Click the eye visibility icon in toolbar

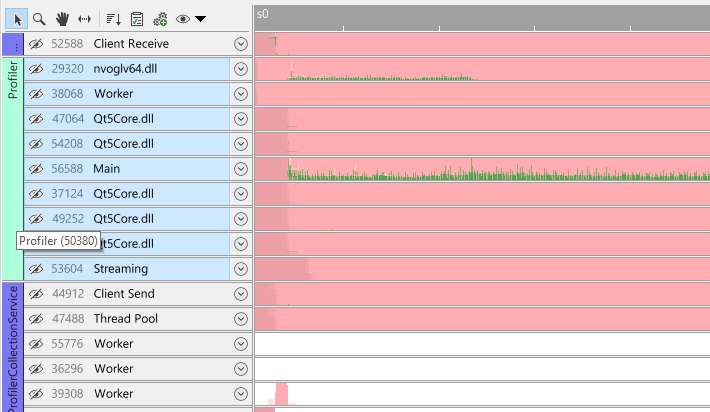(183, 18)
